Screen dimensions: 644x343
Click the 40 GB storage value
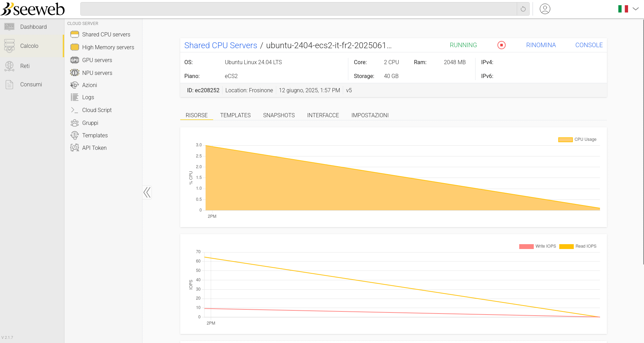click(x=391, y=76)
